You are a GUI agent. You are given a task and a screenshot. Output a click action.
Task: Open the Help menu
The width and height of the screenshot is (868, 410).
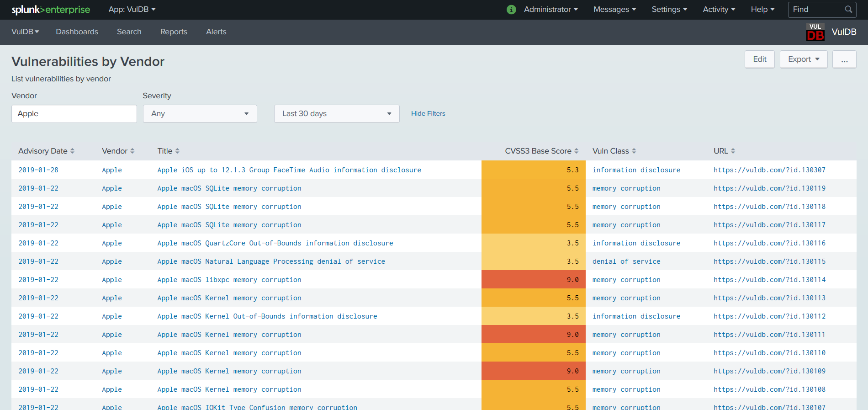tap(762, 9)
